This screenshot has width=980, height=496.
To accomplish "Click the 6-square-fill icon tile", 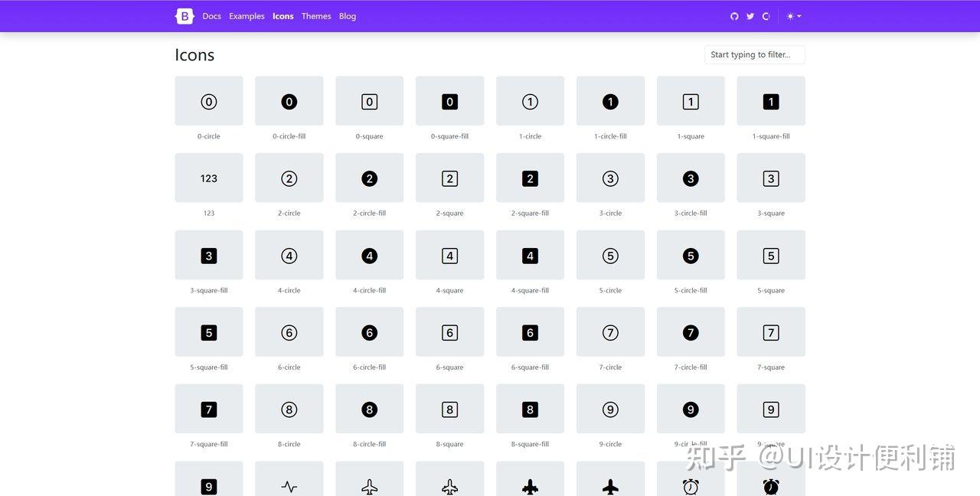I will coord(531,331).
